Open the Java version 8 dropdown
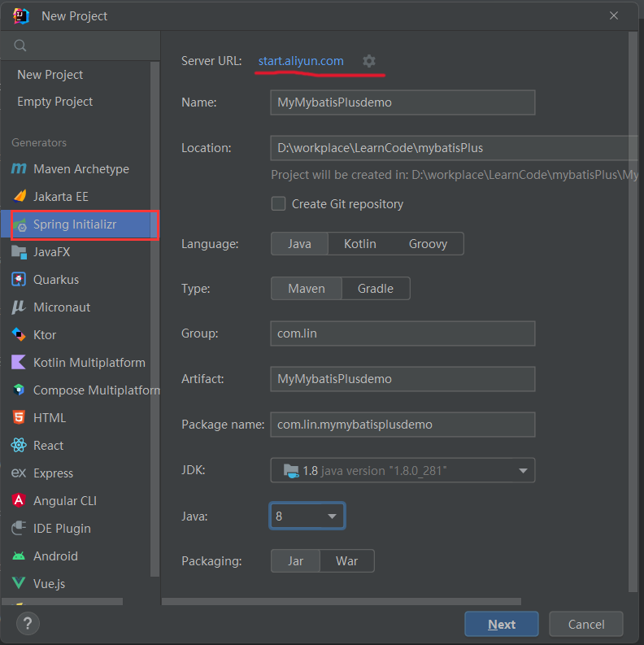 click(307, 516)
